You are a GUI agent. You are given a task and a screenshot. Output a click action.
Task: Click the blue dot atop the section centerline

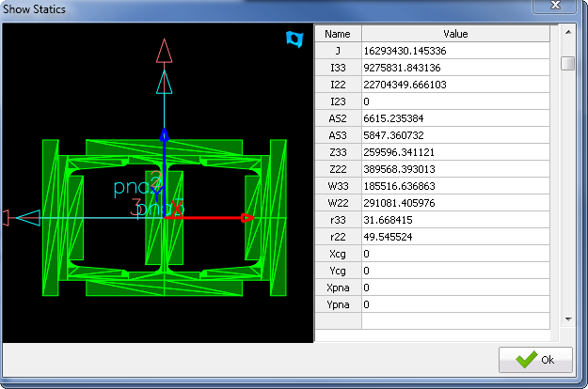click(165, 135)
